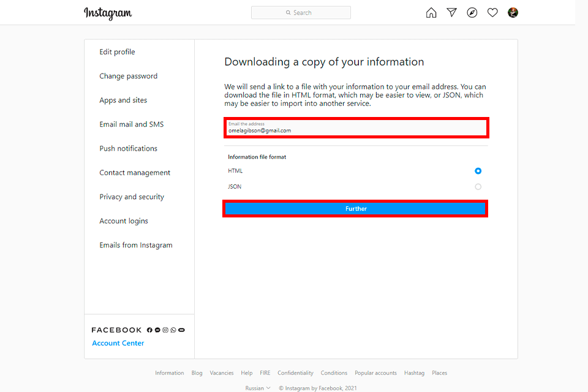Open Email mail and SMS settings
The height and width of the screenshot is (392, 588).
(131, 124)
